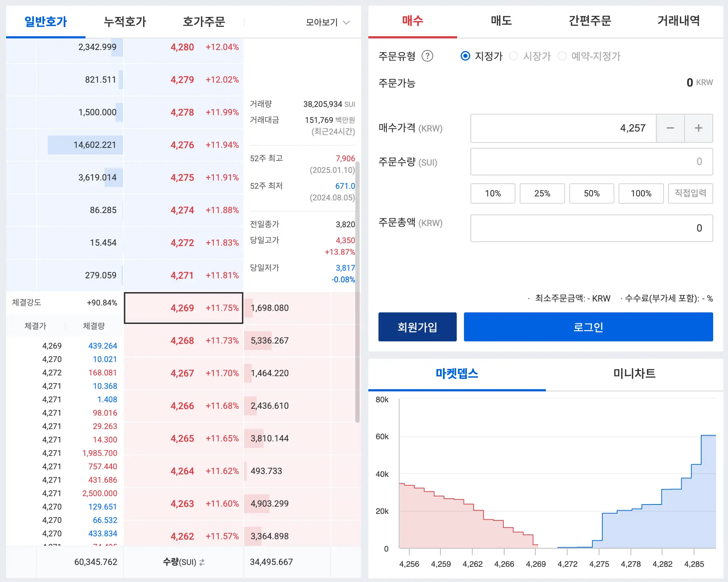Select the 100% quantity preset
This screenshot has width=728, height=582.
tap(641, 193)
